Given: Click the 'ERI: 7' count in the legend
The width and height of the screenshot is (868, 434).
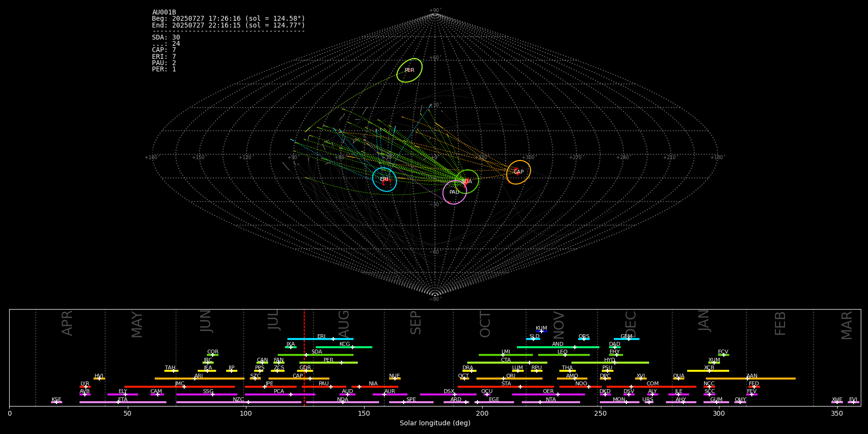Looking at the screenshot, I should point(164,57).
